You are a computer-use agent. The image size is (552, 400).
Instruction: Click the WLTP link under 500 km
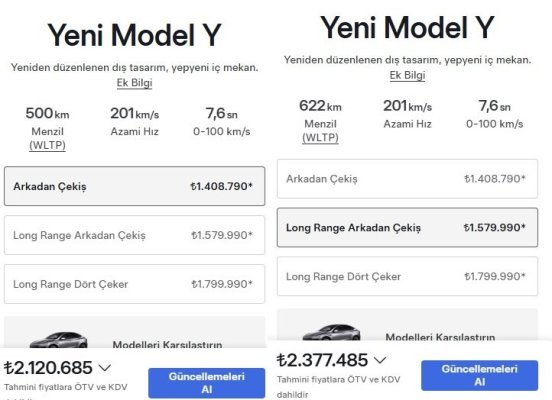coord(48,145)
